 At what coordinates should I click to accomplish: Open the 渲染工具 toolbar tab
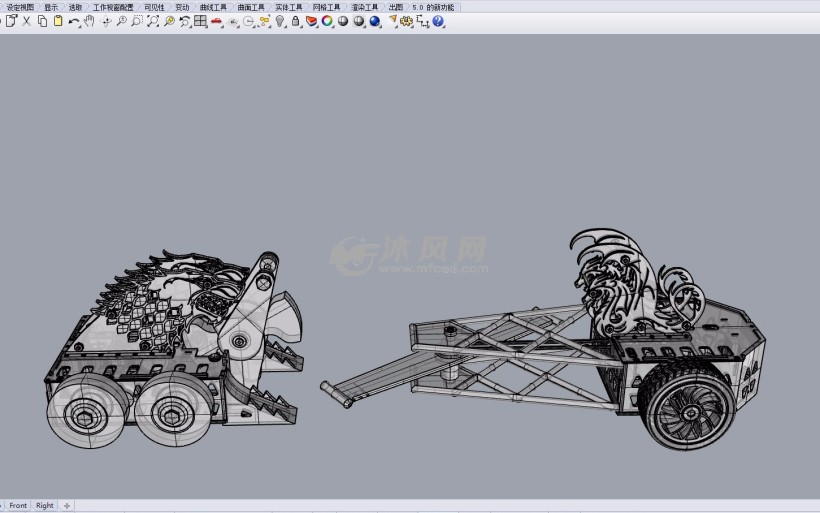point(365,7)
